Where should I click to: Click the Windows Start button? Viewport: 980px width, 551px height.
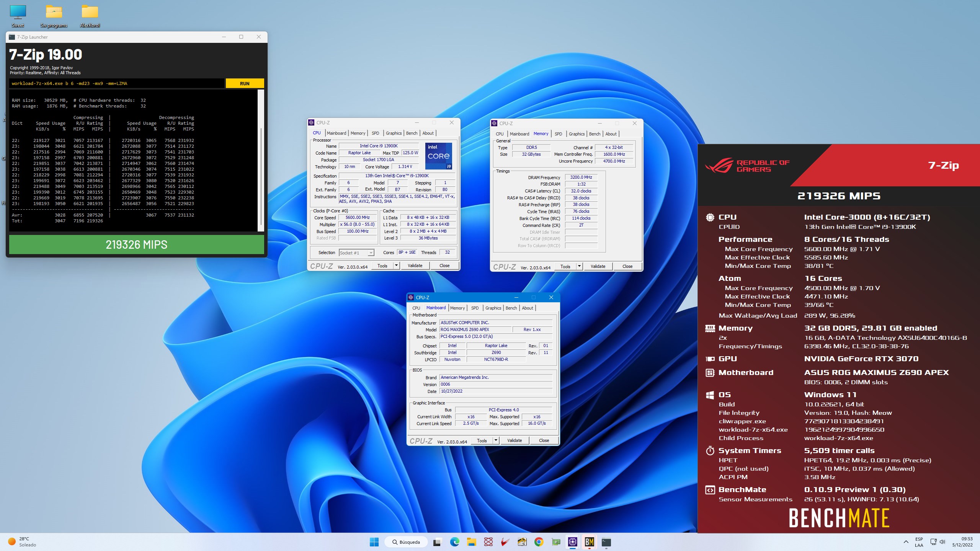tap(374, 542)
